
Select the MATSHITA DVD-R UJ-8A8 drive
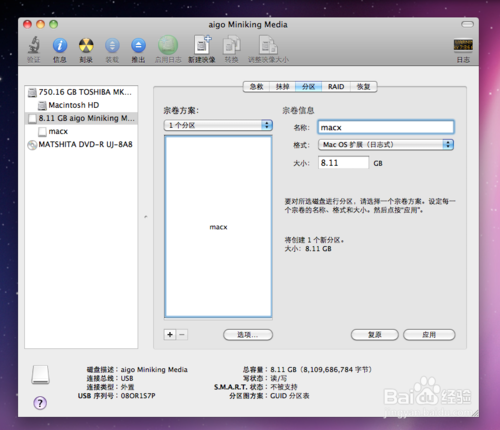pos(81,144)
